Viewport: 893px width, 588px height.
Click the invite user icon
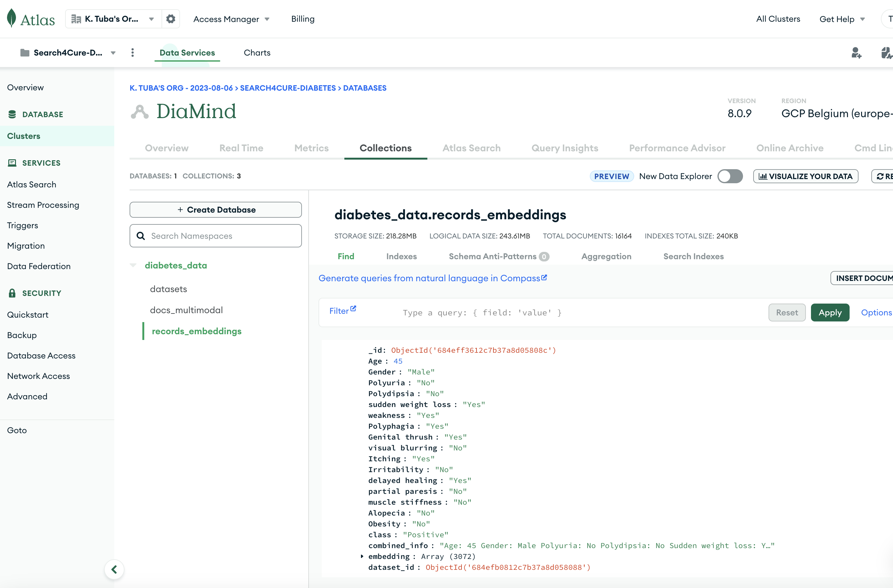[856, 53]
